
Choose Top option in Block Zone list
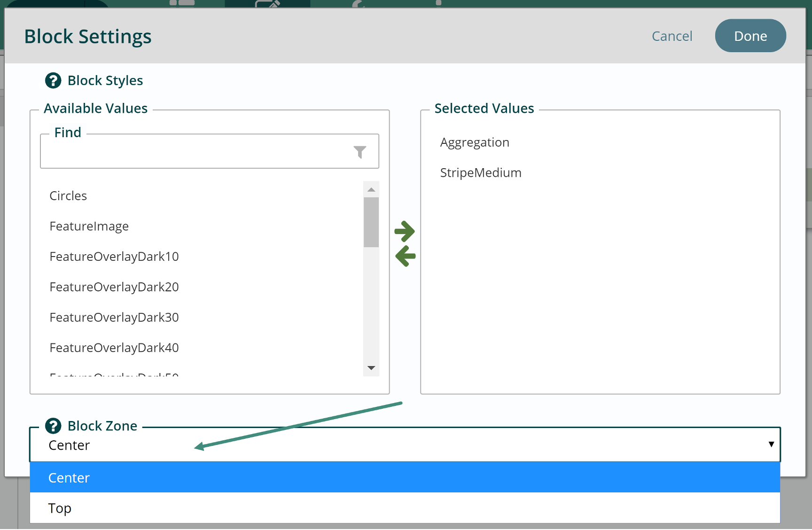[405, 508]
